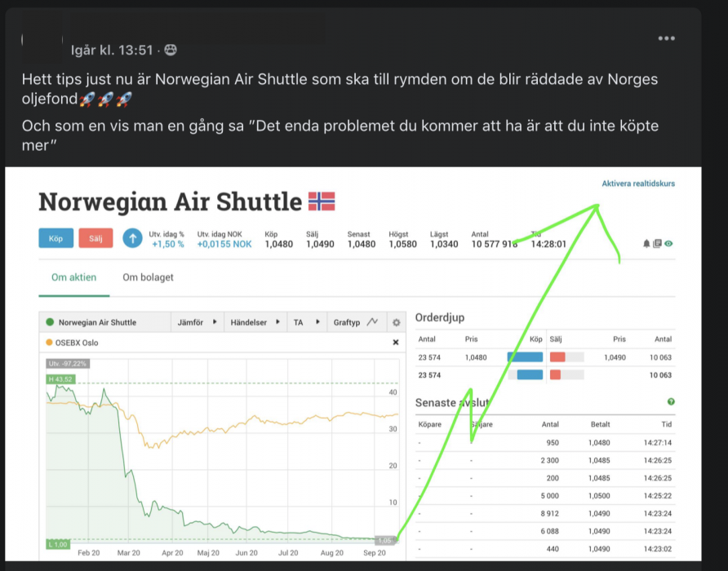Open the chart settings gear

[x=397, y=322]
